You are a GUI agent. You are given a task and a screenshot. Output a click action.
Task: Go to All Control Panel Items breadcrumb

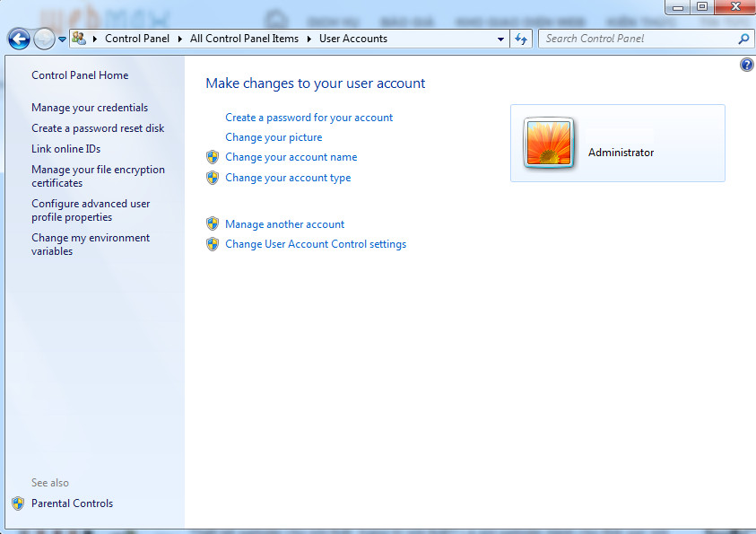pyautogui.click(x=244, y=39)
